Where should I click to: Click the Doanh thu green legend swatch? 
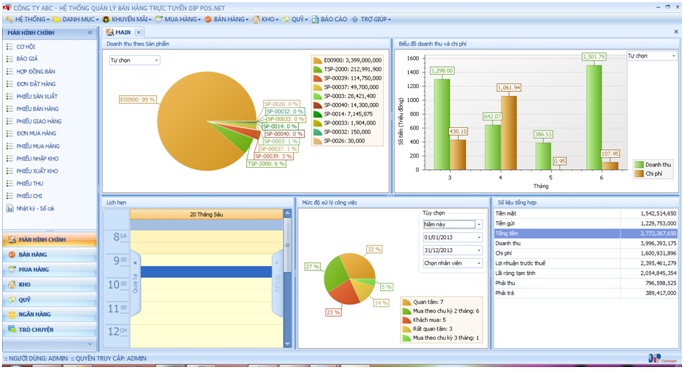(x=639, y=165)
